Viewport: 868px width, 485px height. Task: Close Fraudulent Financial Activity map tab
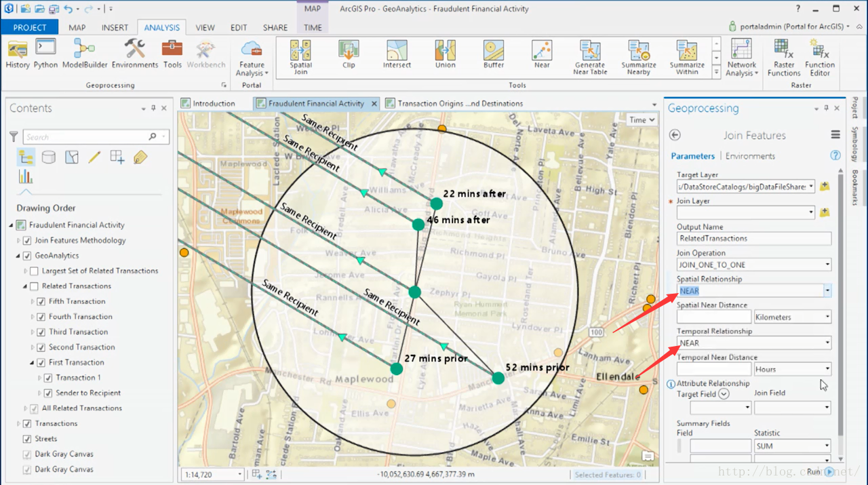coord(374,104)
